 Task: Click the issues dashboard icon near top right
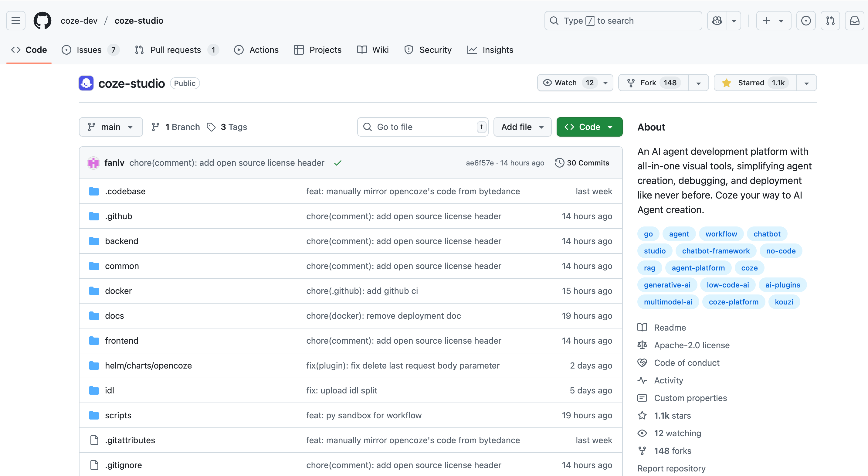(x=806, y=21)
